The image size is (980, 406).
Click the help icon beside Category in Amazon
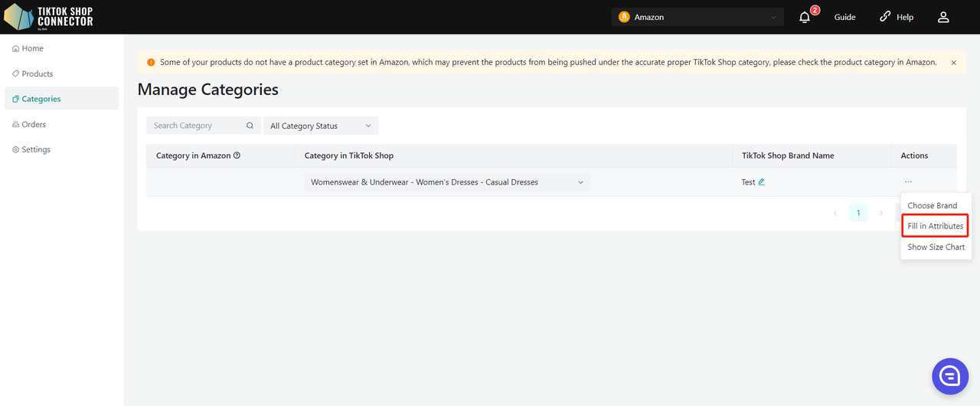point(237,156)
